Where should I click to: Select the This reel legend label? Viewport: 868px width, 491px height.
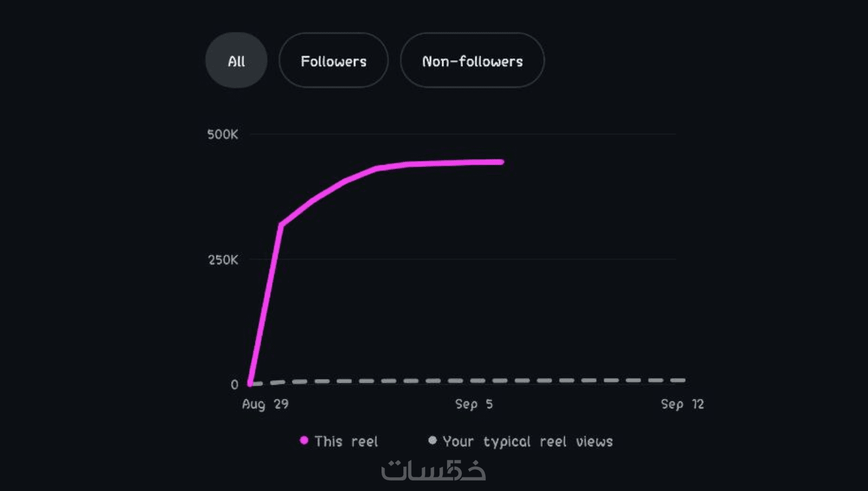pos(346,441)
